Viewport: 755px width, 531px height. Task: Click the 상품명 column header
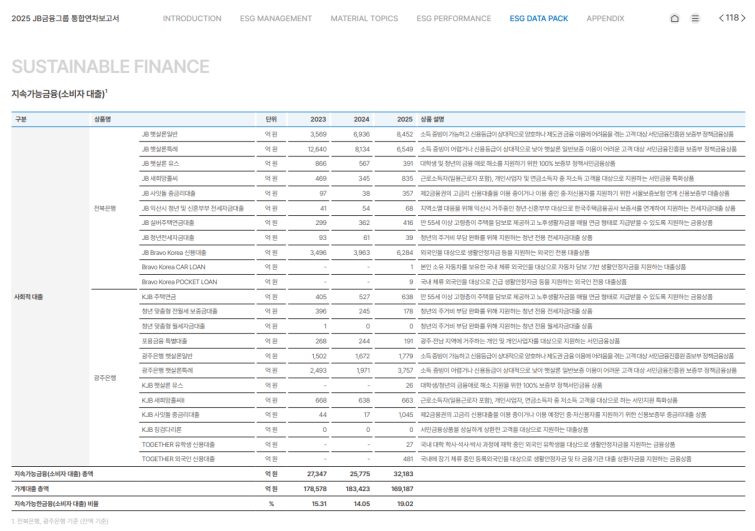(x=103, y=119)
